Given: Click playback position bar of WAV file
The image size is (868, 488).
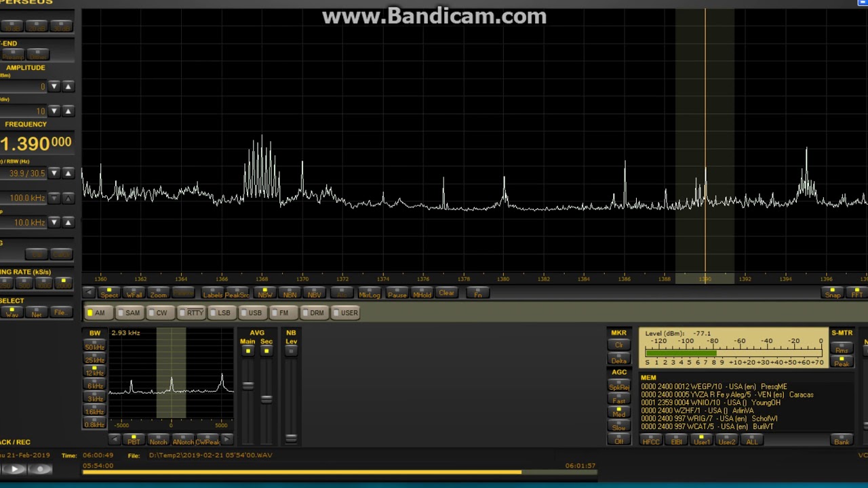Looking at the screenshot, I should tap(339, 472).
